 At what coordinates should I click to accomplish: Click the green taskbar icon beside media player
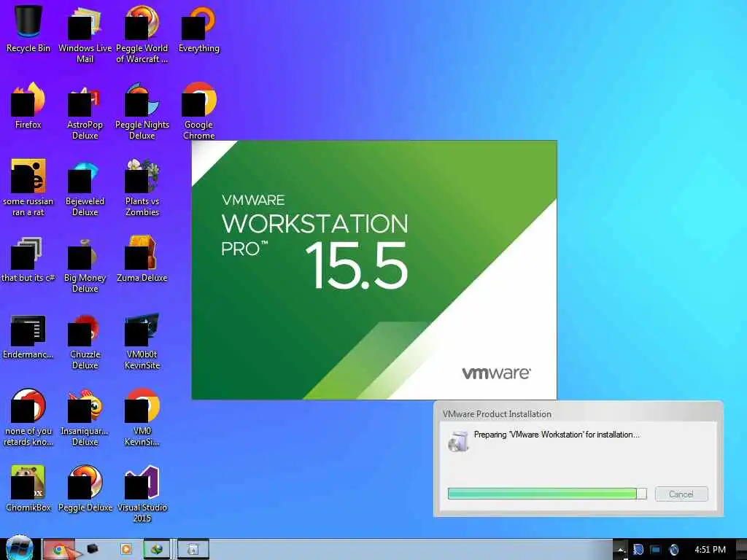(x=157, y=550)
